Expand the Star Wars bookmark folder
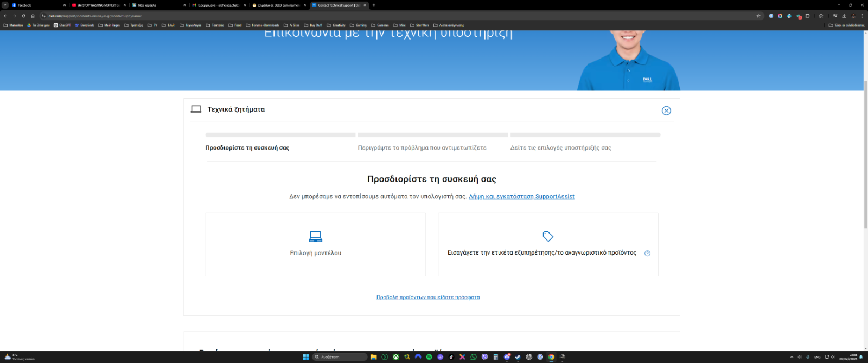The width and height of the screenshot is (868, 363). click(x=419, y=25)
